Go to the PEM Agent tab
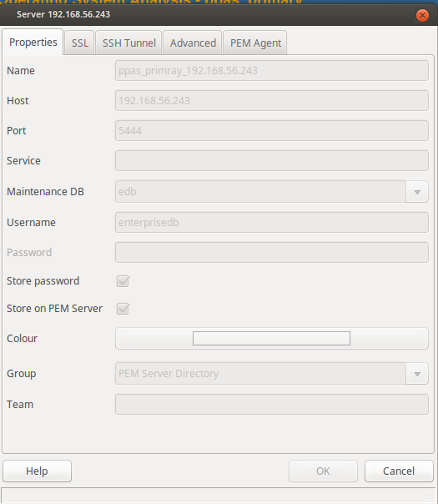Image resolution: width=438 pixels, height=504 pixels. tap(255, 43)
